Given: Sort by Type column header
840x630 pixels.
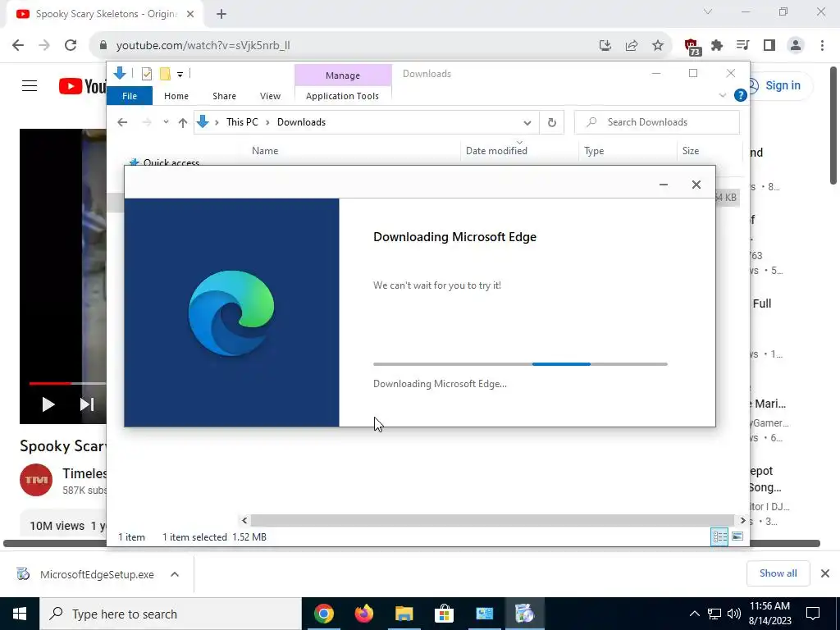Looking at the screenshot, I should tap(594, 151).
